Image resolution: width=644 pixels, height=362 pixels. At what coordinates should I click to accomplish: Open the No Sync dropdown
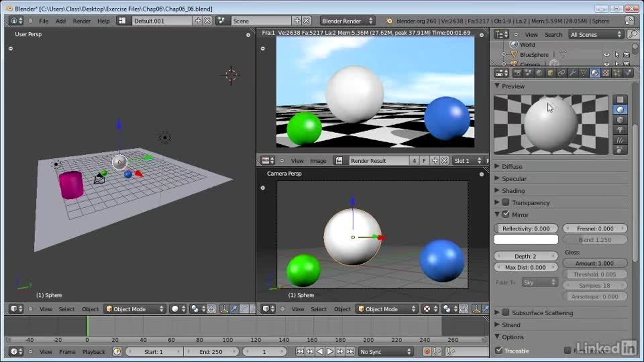385,352
